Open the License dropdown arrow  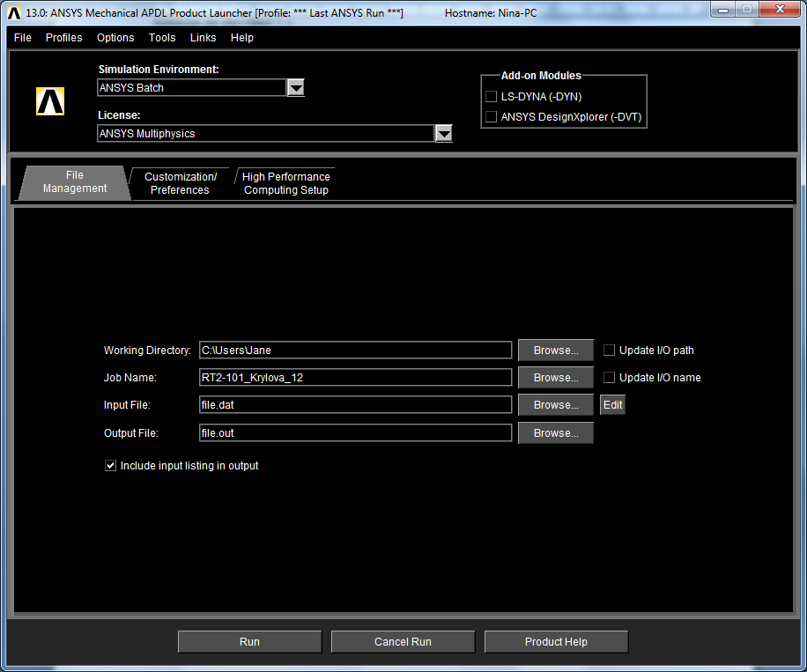(444, 134)
